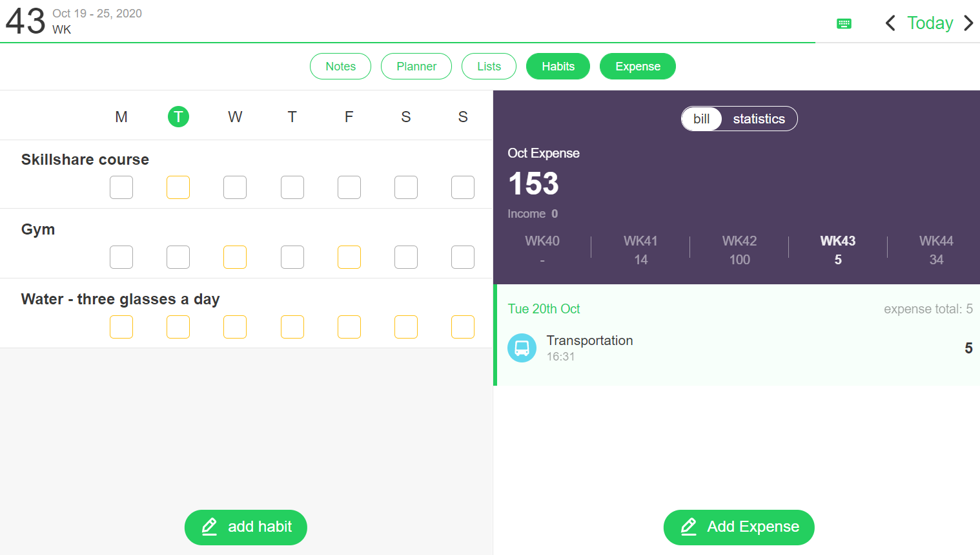Check Friday for the Gym habit

pos(349,257)
